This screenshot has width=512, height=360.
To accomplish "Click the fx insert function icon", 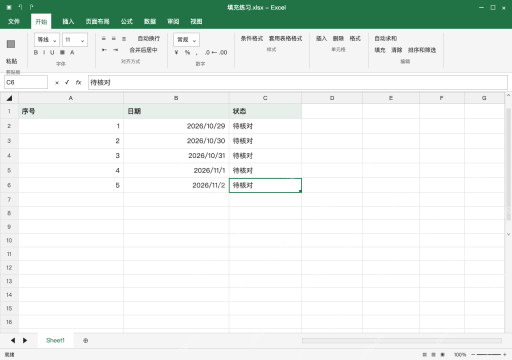I will [x=78, y=82].
